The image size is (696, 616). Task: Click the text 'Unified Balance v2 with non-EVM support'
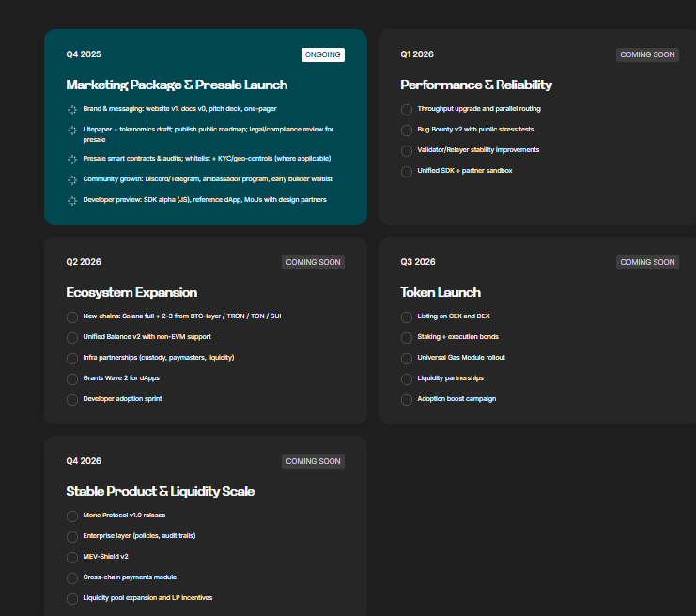tap(147, 337)
